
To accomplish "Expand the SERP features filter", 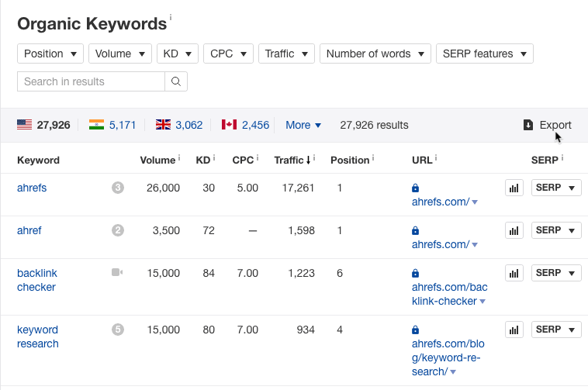I will [x=484, y=53].
